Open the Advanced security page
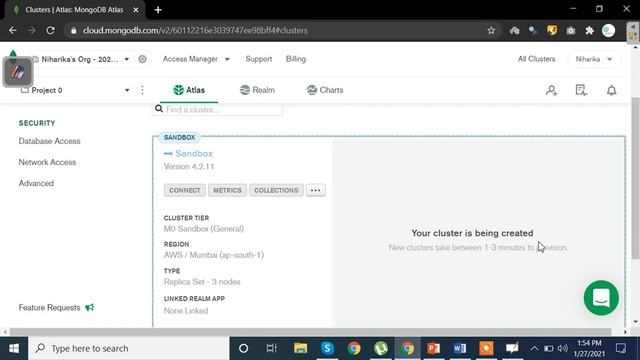The height and width of the screenshot is (360, 640). [36, 183]
